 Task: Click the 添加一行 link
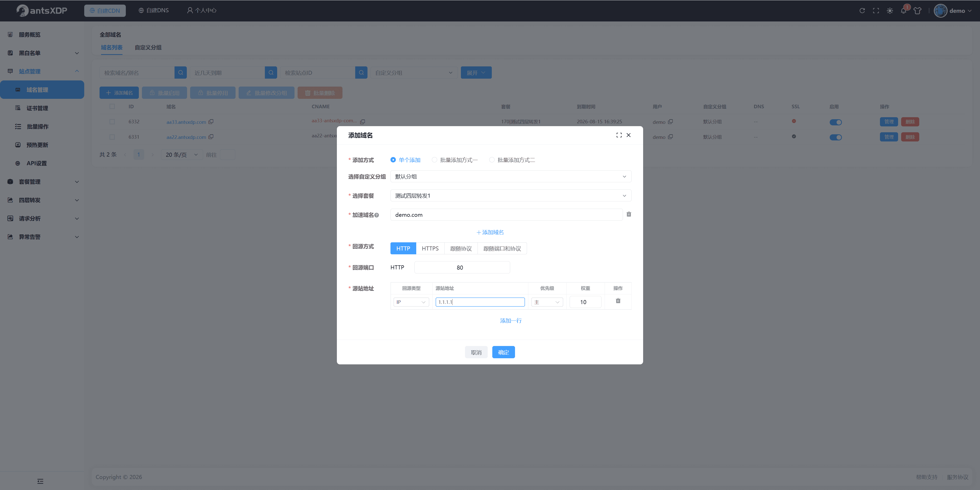[511, 321]
